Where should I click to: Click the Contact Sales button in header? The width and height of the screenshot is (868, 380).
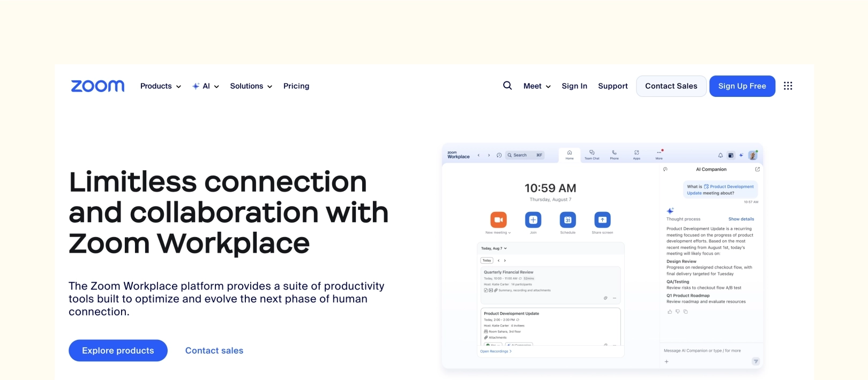point(671,86)
